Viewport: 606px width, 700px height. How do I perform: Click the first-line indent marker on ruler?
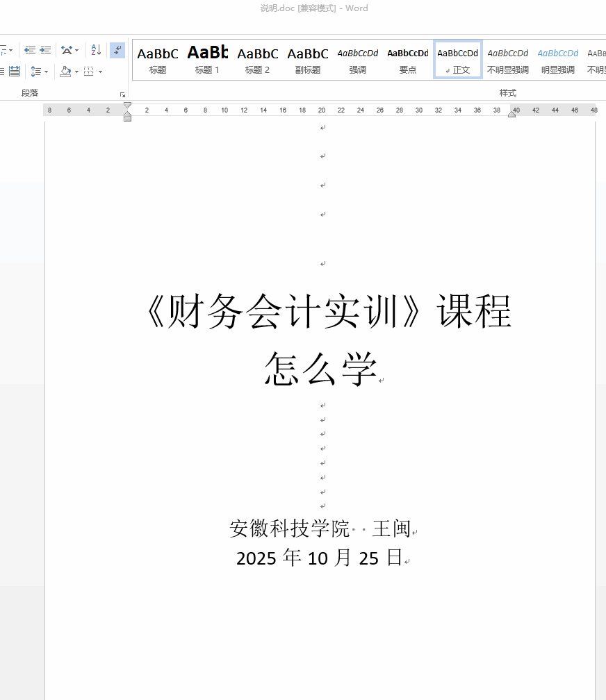[x=127, y=106]
